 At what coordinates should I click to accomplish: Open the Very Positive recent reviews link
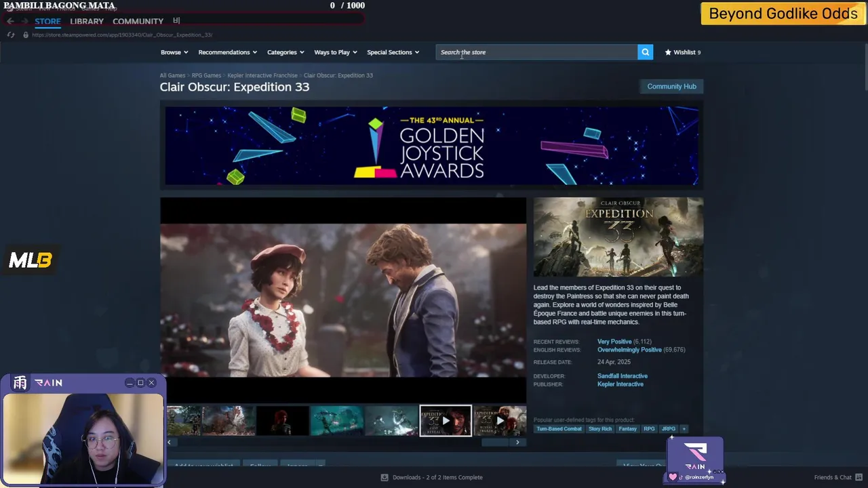coord(614,342)
